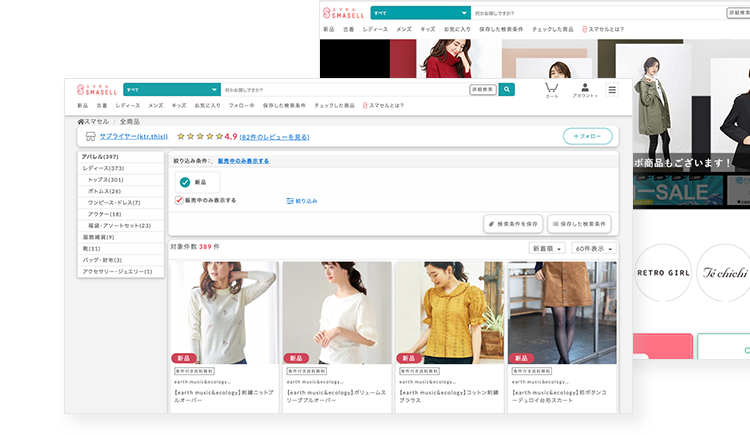Open 新品 nav item in front window
The width and height of the screenshot is (750, 435).
click(x=83, y=106)
